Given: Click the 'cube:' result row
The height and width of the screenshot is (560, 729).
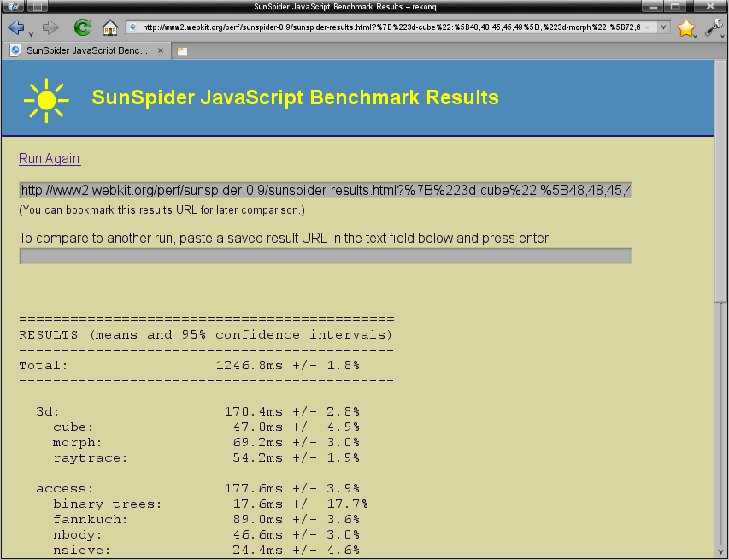Looking at the screenshot, I should click(x=206, y=427).
